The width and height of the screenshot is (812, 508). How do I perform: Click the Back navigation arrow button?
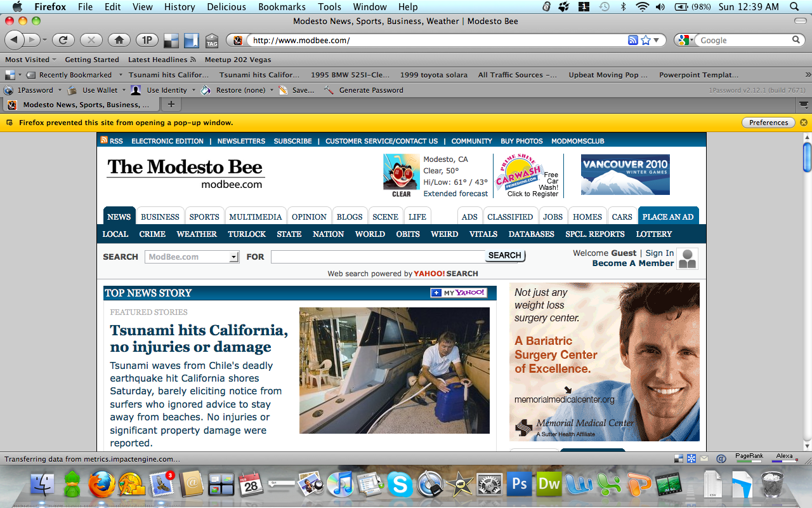(15, 40)
